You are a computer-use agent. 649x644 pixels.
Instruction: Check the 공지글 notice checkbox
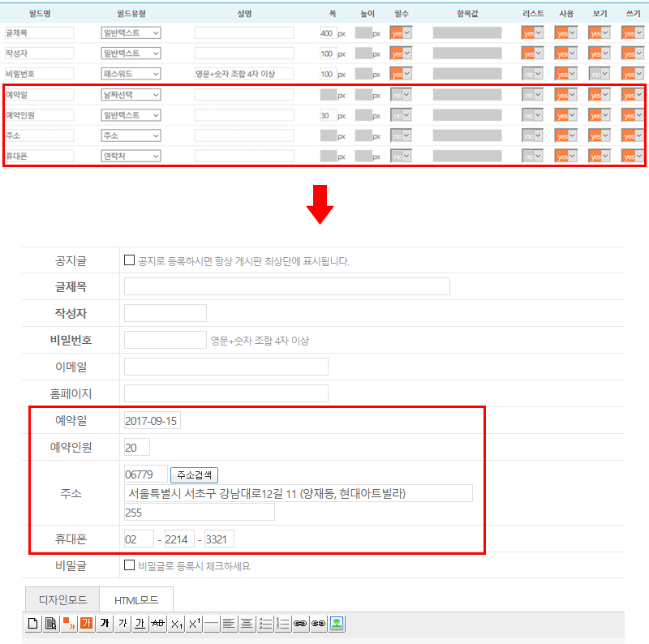pos(129,261)
